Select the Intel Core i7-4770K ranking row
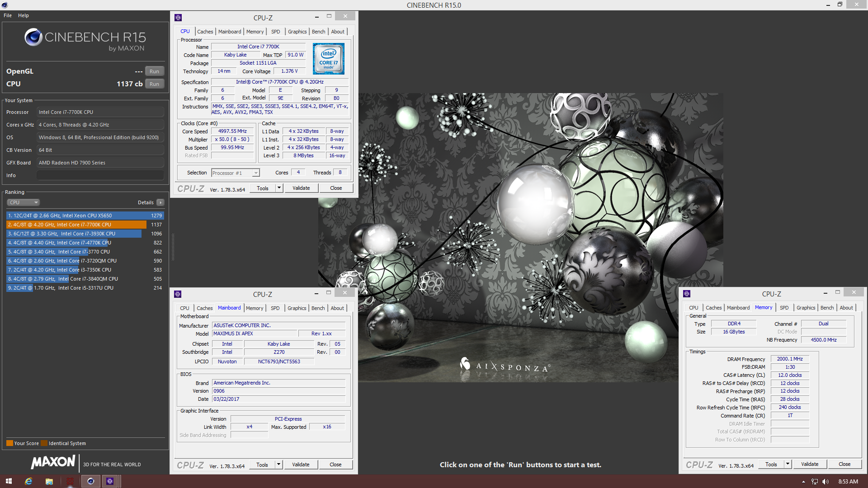Viewport: 868px width, 488px height. (85, 243)
